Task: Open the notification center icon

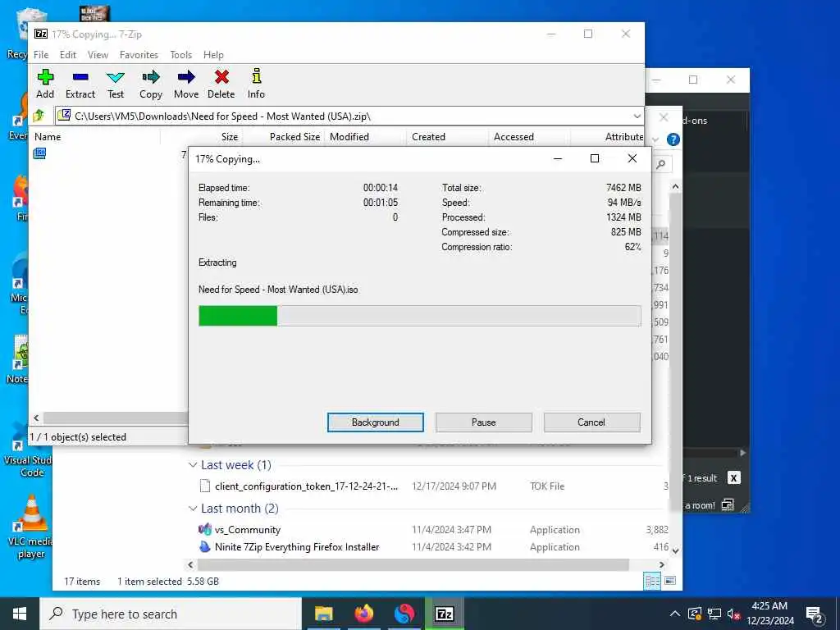Action: pyautogui.click(x=815, y=614)
